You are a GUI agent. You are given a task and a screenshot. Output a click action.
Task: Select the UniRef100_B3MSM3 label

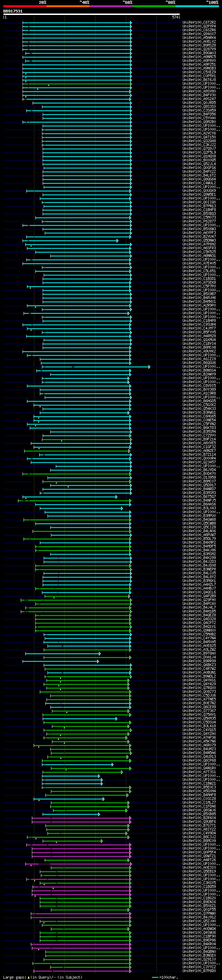(x=199, y=493)
